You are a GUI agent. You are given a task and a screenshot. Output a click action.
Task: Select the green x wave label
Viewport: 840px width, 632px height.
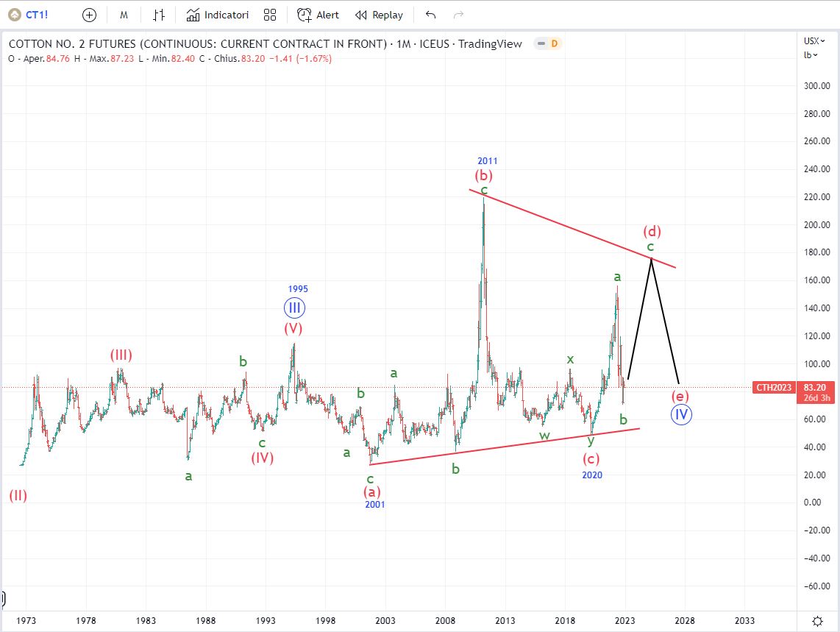570,359
